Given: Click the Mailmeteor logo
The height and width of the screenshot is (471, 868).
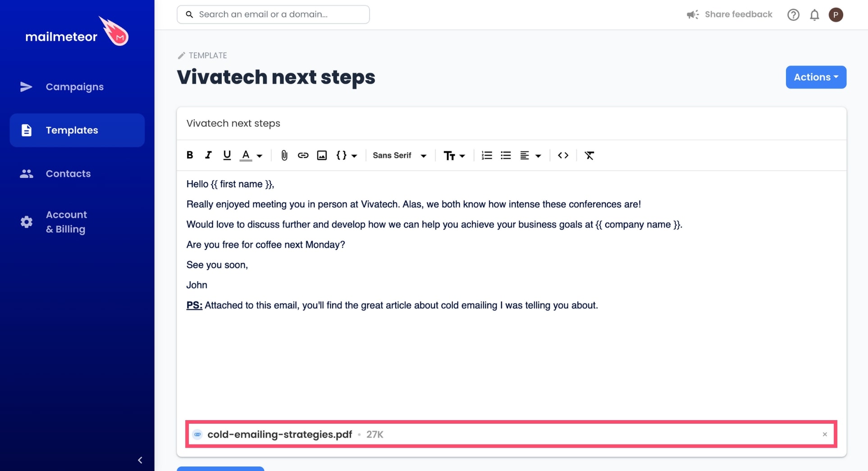Looking at the screenshot, I should click(77, 32).
